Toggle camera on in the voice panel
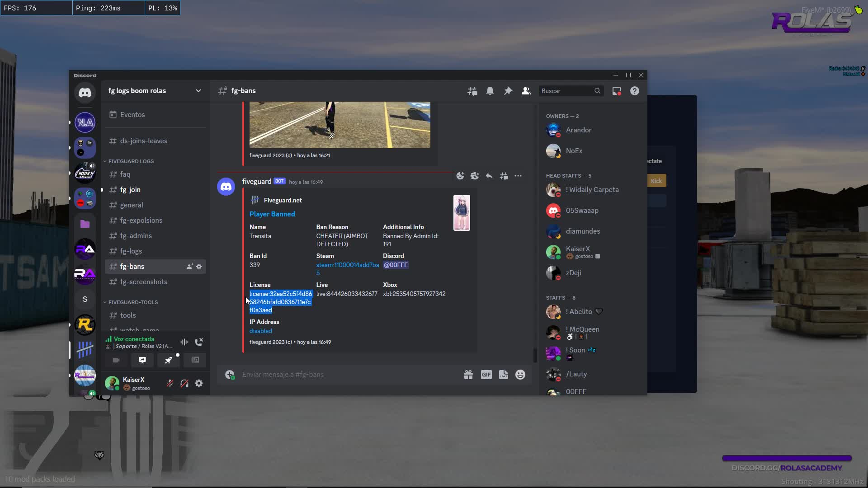 (x=116, y=360)
